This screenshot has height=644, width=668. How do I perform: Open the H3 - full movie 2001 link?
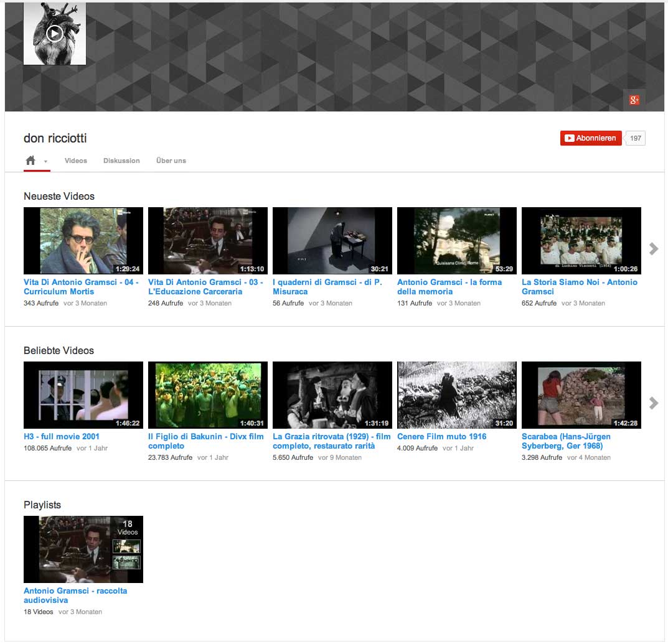[x=62, y=436]
